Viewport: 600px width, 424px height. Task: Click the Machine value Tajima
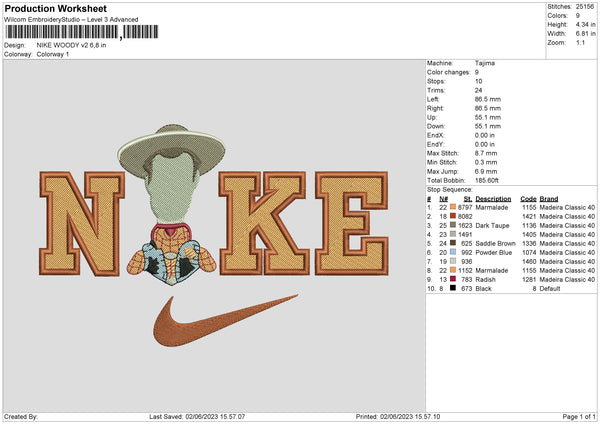[x=485, y=63]
